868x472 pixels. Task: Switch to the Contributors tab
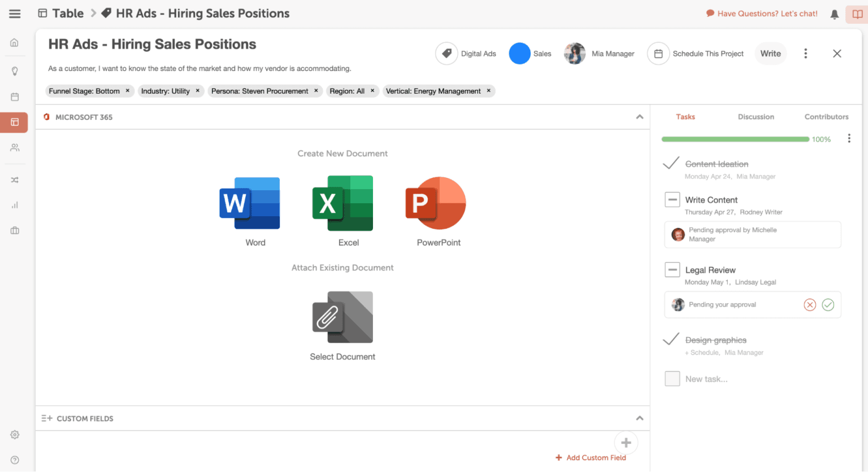coord(826,117)
